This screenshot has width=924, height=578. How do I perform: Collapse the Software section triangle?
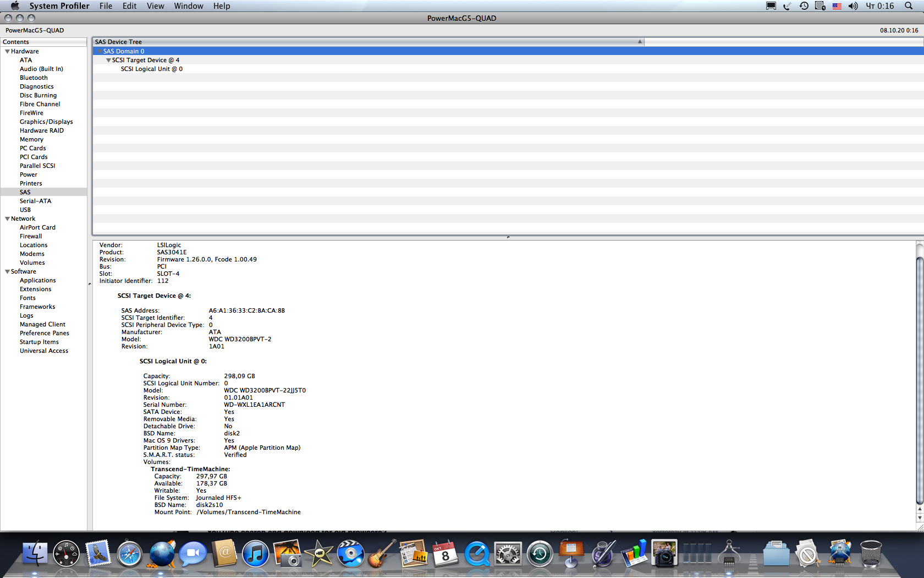7,271
